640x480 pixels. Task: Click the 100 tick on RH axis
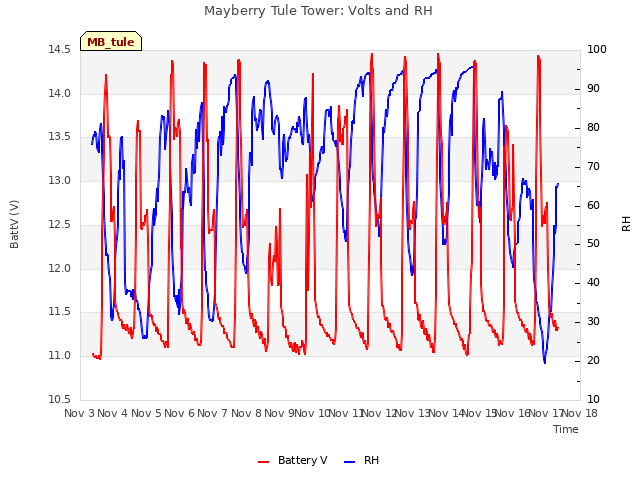[597, 50]
